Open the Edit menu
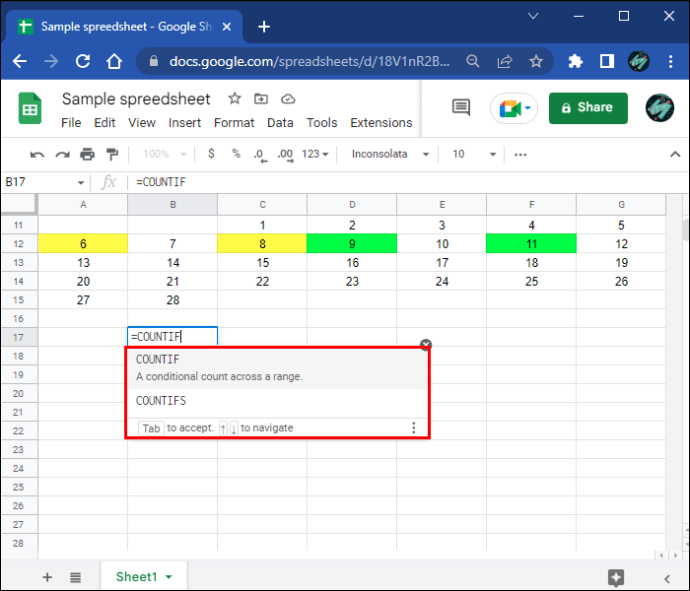Image resolution: width=690 pixels, height=591 pixels. coord(105,122)
